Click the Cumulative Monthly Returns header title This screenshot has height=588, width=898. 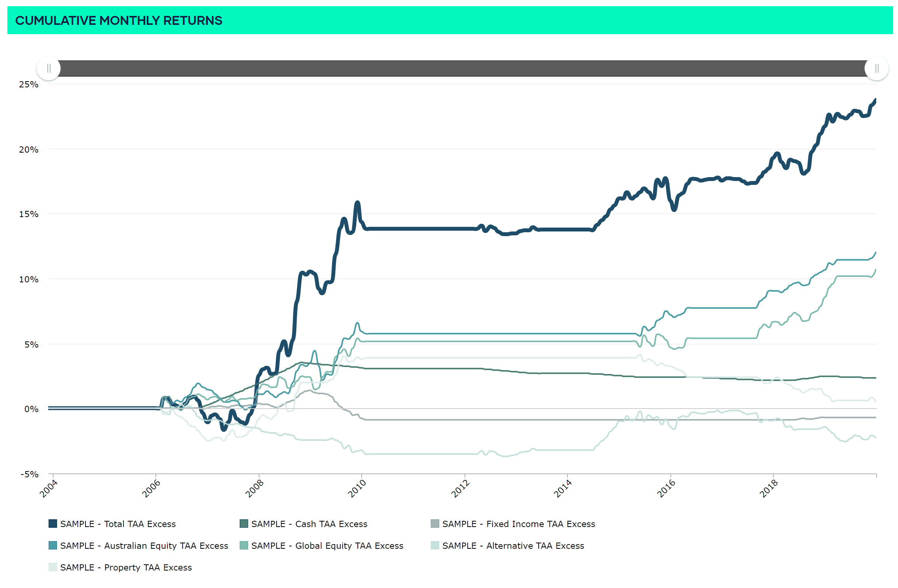click(118, 20)
